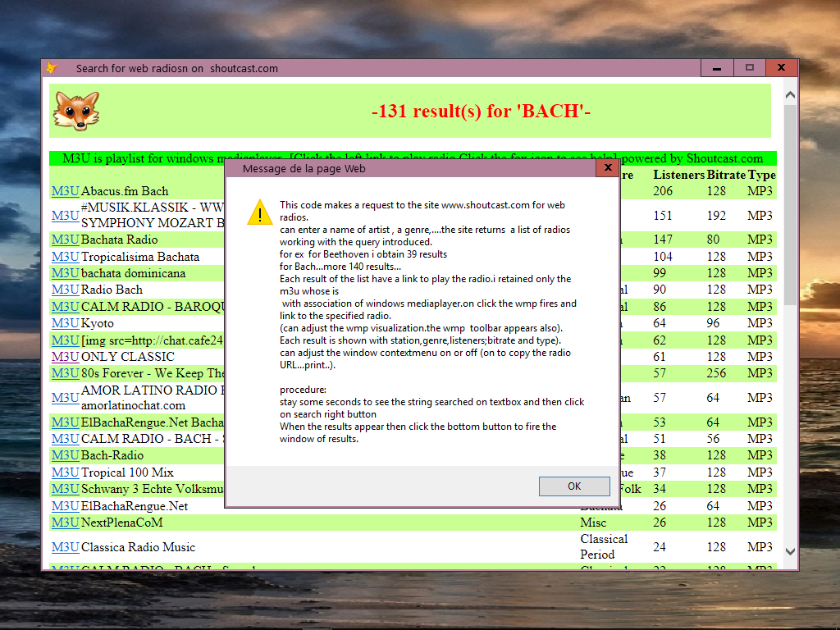840x630 pixels.
Task: Play Tropical 100 Mix via M3U link
Action: tap(66, 472)
